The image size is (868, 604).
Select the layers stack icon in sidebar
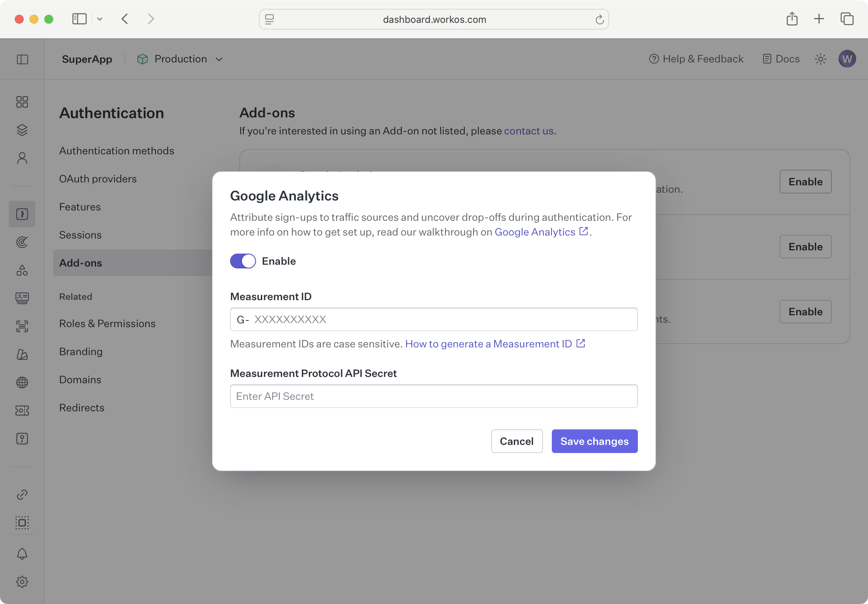point(22,130)
